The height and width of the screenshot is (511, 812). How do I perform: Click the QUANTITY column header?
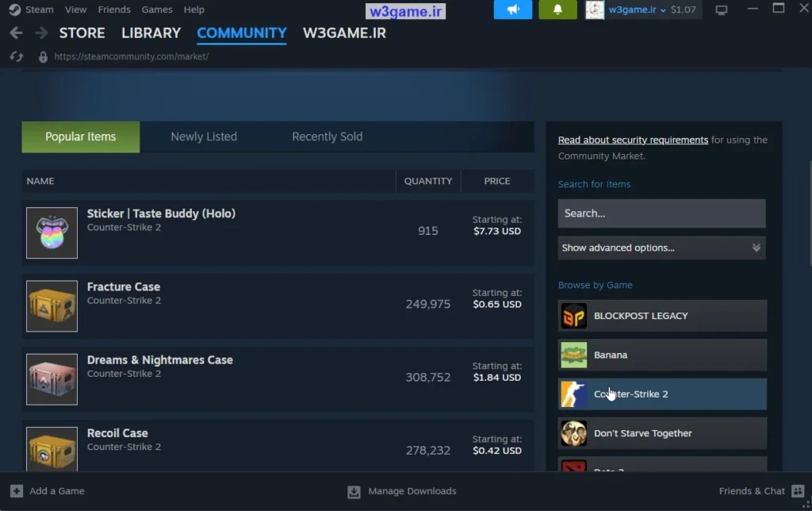point(428,181)
